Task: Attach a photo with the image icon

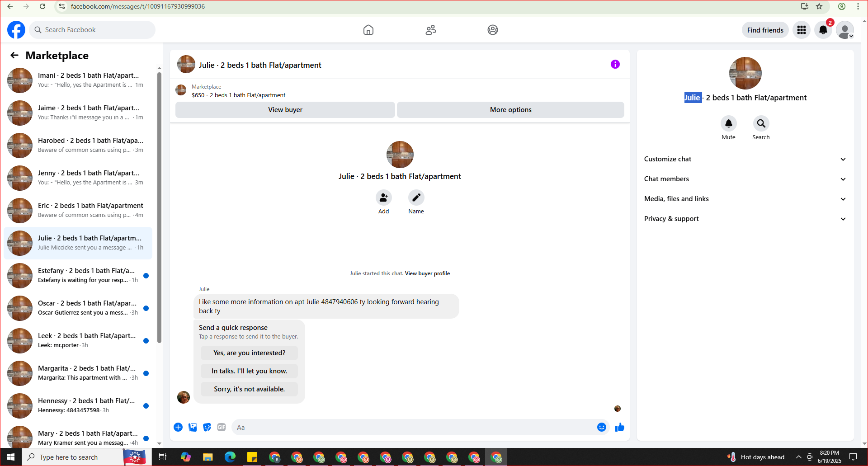Action: [193, 427]
